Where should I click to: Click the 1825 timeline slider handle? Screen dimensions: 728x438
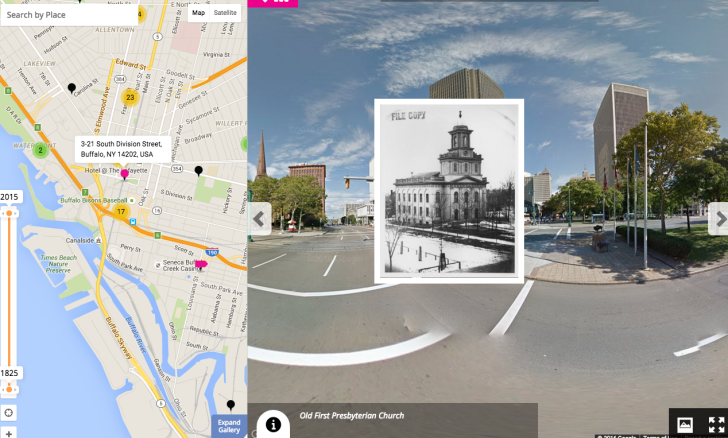pyautogui.click(x=9, y=387)
